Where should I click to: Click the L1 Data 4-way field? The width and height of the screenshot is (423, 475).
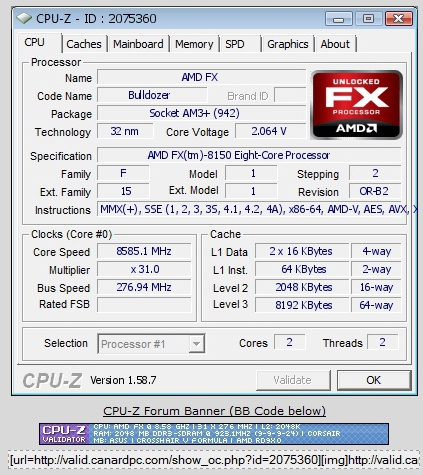[x=376, y=251]
